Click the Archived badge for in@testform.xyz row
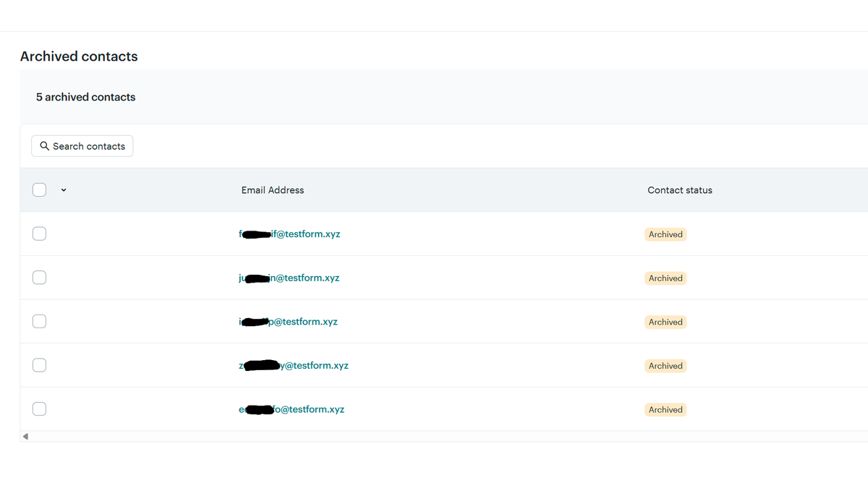This screenshot has width=868, height=488. [665, 278]
